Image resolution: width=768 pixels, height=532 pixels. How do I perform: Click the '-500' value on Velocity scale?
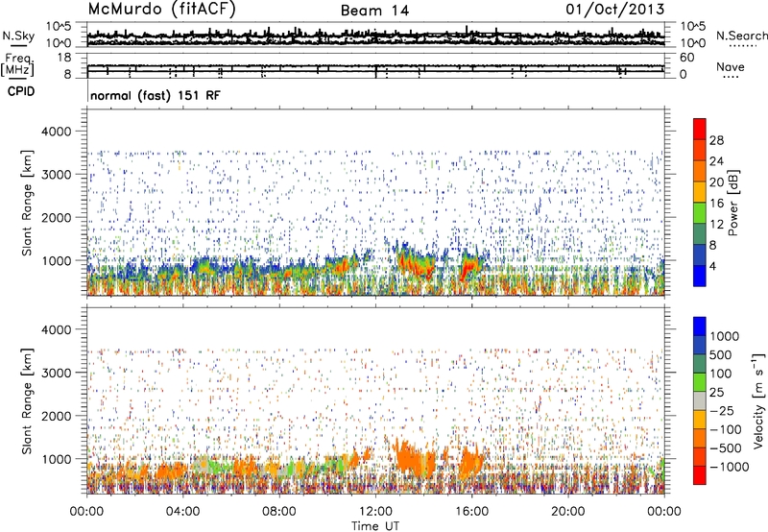coord(726,448)
